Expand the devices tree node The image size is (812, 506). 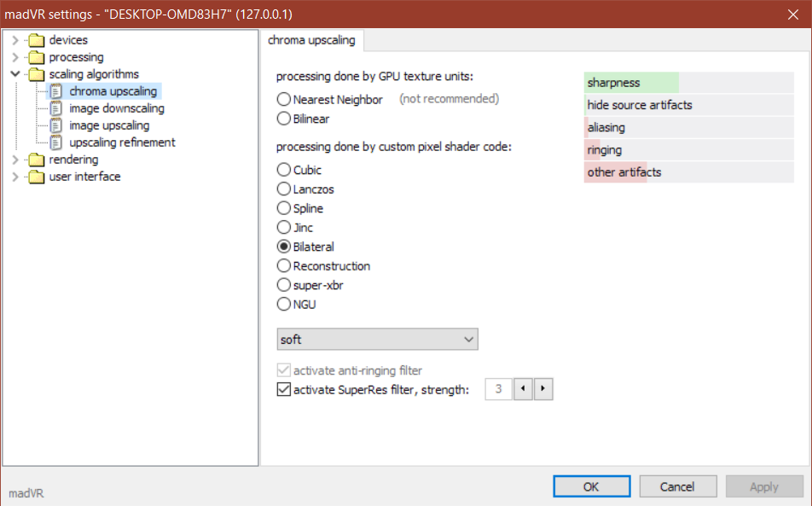coord(15,40)
